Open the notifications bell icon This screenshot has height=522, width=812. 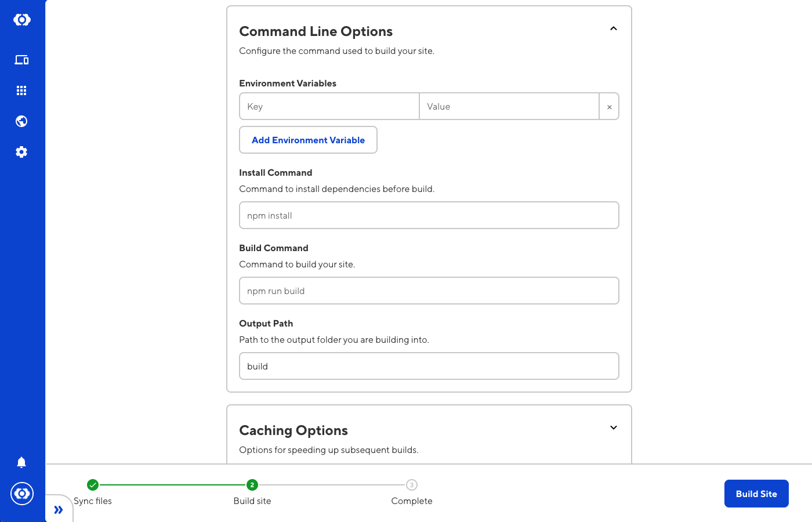[x=21, y=462]
